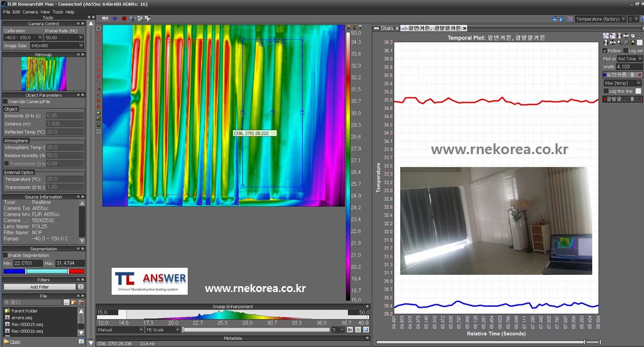Click the save disk icon in the plot tools
The width and height of the screenshot is (644, 347).
[633, 42]
